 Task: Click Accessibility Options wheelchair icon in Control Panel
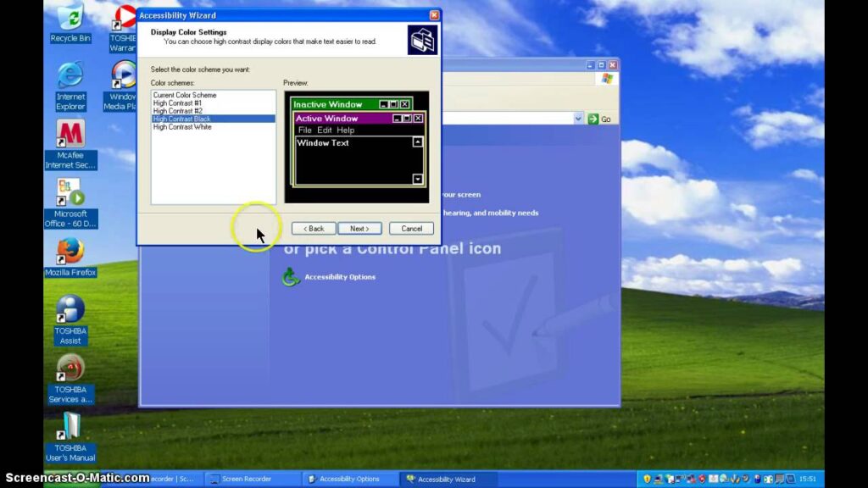point(290,277)
